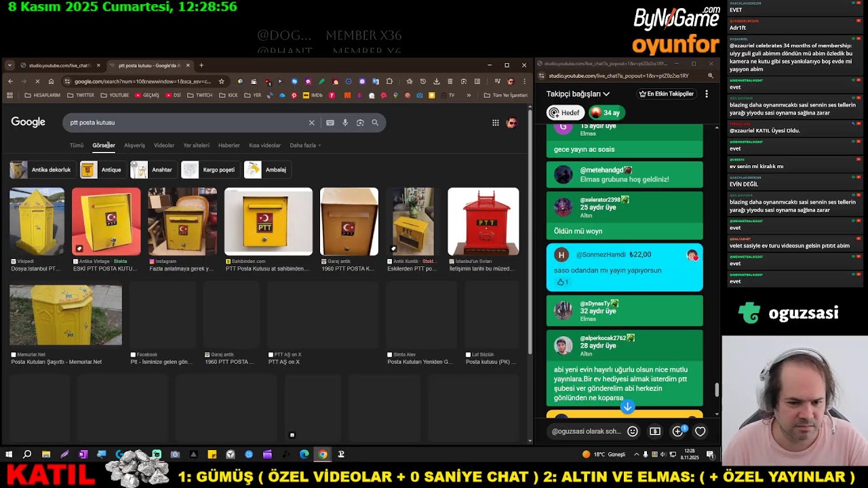Click the Super Chat dollar icon

tap(655, 431)
